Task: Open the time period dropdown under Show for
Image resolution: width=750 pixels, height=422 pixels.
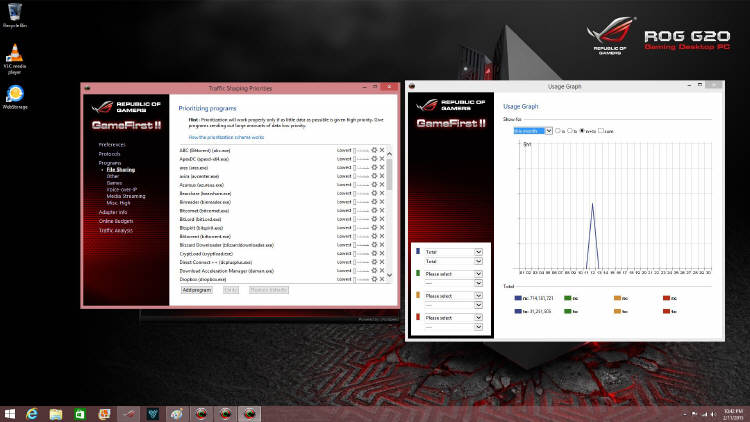Action: 533,131
